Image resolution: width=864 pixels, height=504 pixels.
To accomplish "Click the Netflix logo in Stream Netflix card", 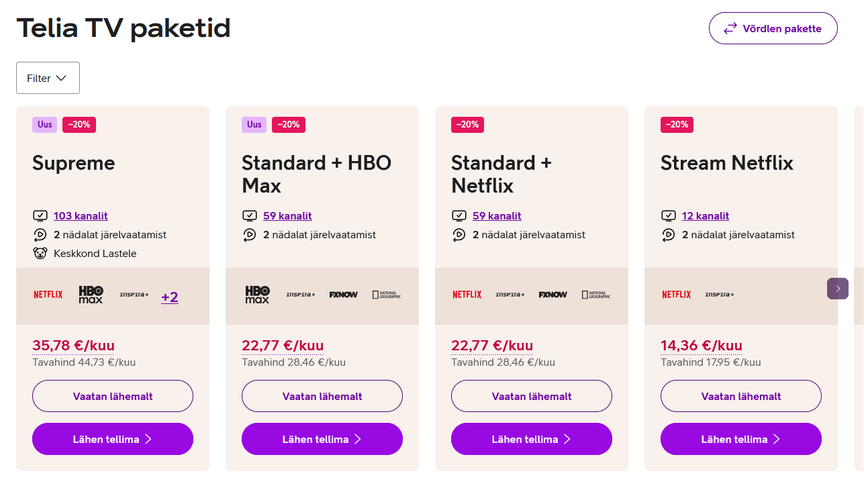I will 676,295.
